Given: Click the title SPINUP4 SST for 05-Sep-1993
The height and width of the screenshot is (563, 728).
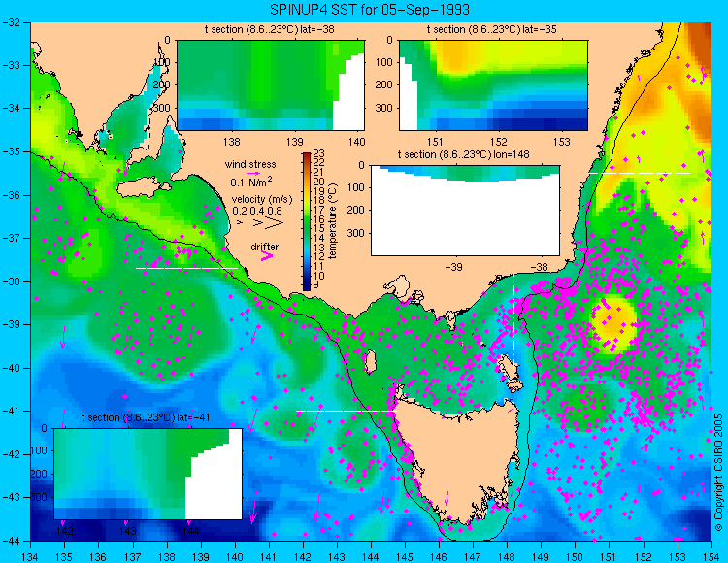Looking at the screenshot, I should point(370,10).
